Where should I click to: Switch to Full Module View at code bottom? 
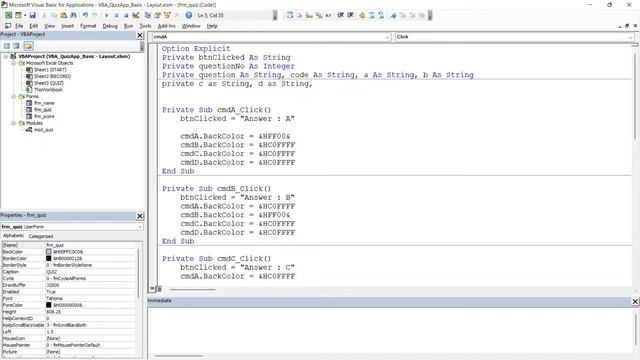point(159,289)
